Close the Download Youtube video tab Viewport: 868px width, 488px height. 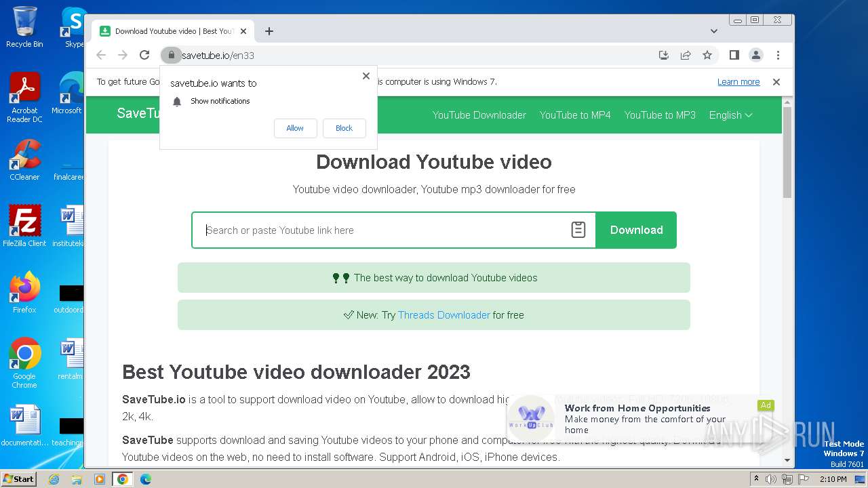[x=243, y=31]
